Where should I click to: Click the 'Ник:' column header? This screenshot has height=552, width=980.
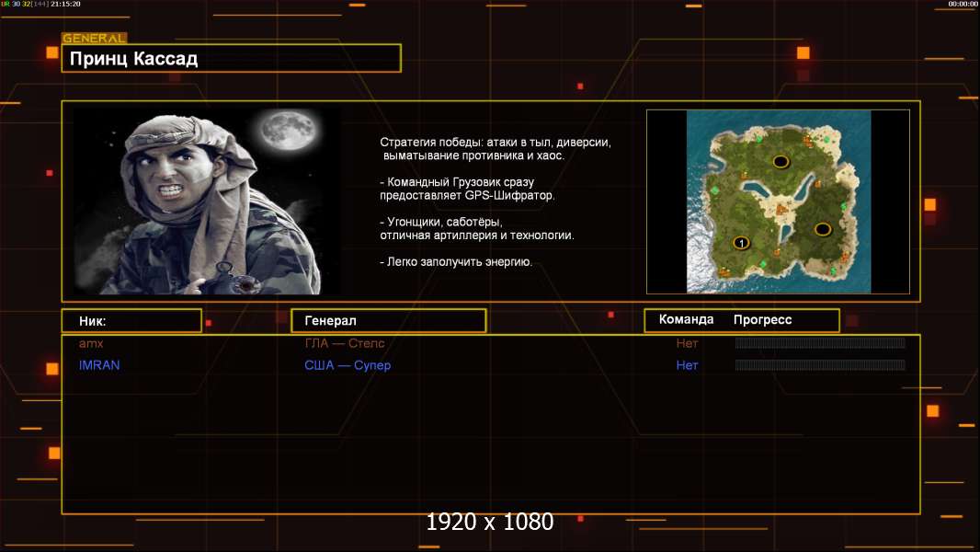click(131, 321)
